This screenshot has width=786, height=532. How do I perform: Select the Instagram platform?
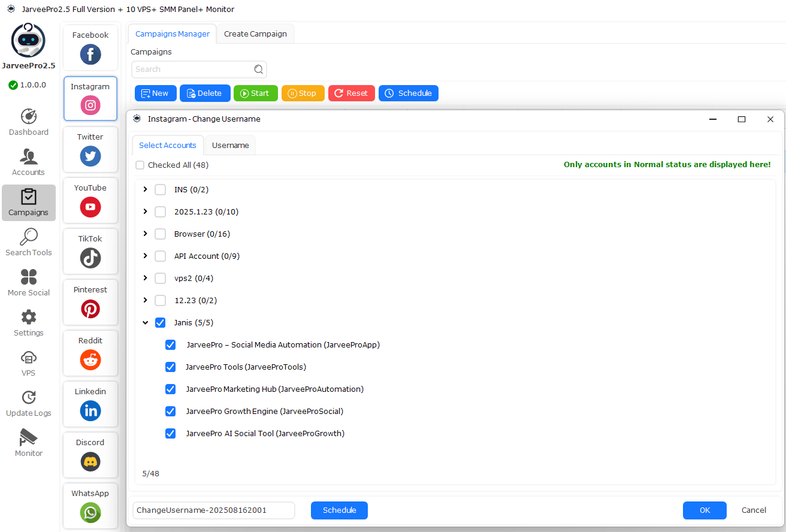[90, 99]
